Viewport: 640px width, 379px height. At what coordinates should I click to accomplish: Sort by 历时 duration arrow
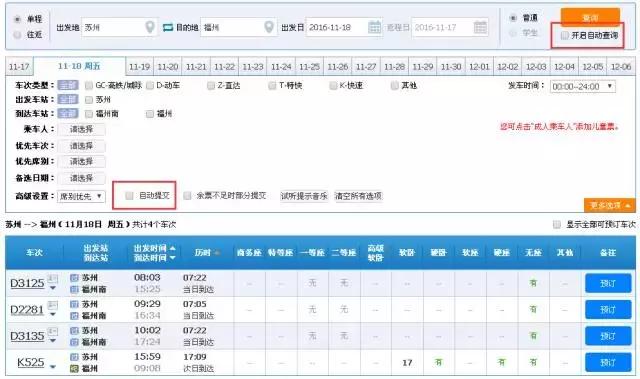click(217, 253)
